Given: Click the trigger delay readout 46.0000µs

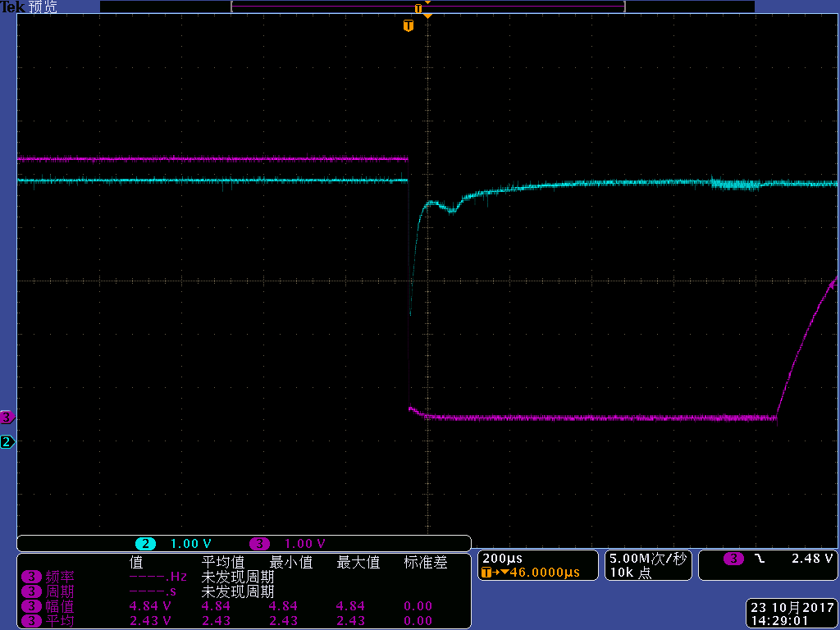Looking at the screenshot, I should 545,572.
